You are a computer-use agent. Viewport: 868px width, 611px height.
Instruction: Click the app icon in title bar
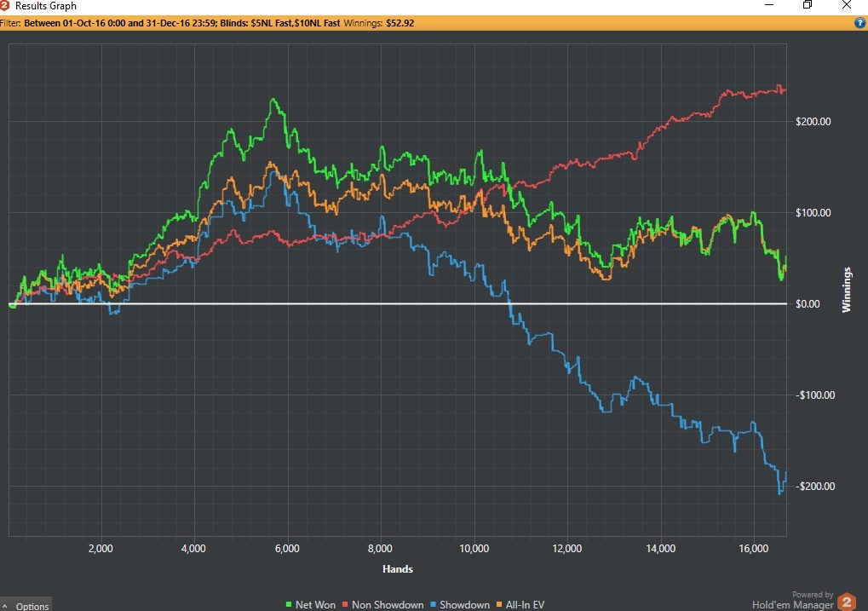click(x=5, y=6)
